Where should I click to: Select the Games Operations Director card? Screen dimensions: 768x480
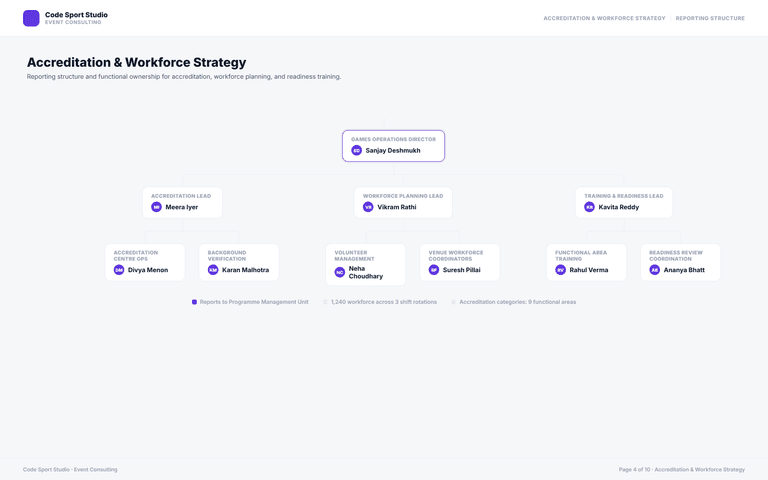(x=393, y=146)
